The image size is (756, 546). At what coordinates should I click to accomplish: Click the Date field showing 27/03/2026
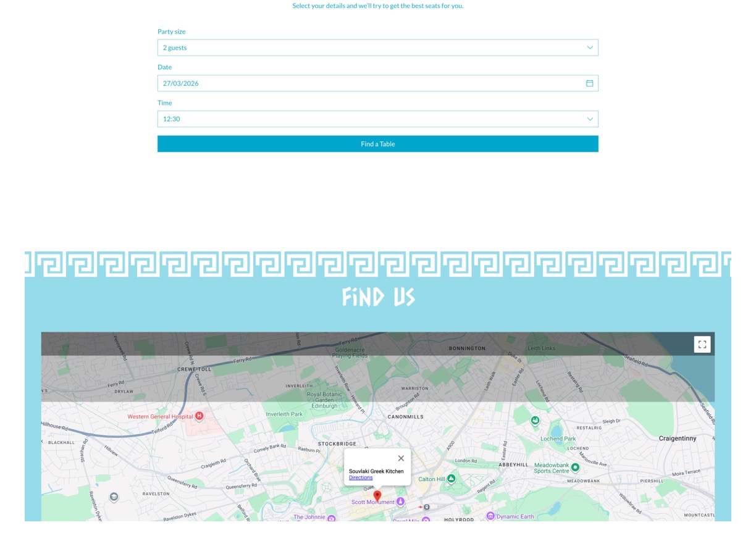click(x=377, y=83)
